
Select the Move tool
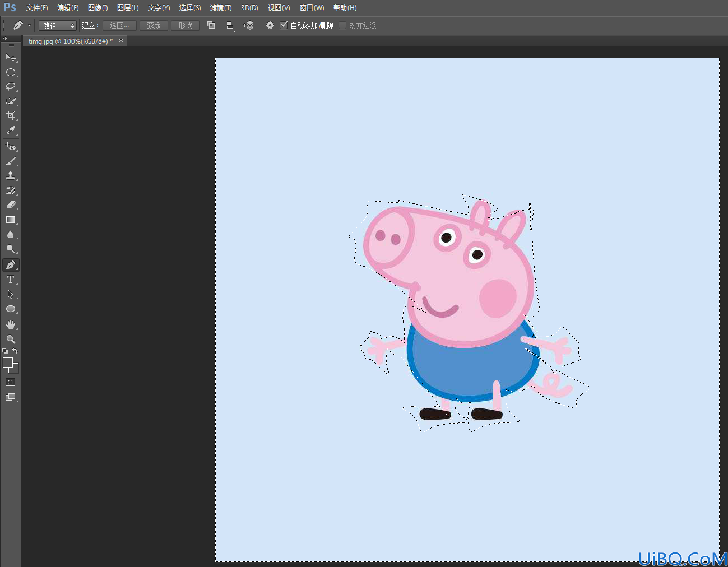tap(11, 57)
